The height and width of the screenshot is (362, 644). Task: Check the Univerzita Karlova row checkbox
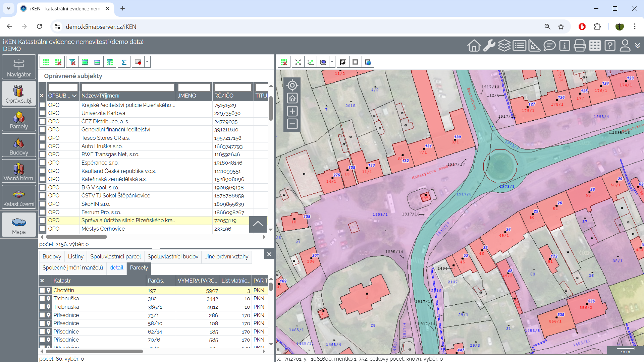pos(42,113)
